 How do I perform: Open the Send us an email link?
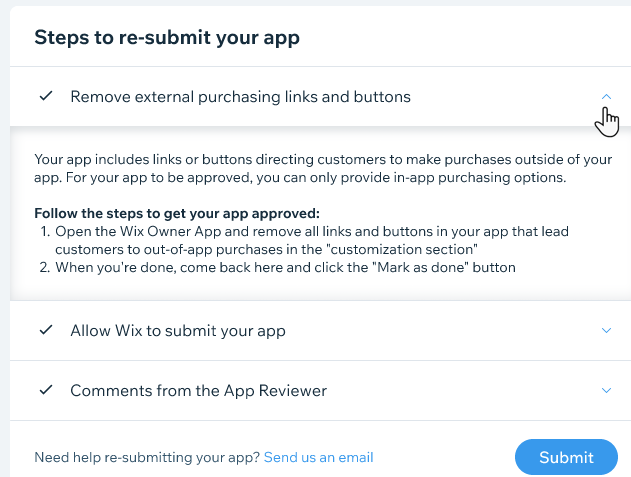[x=318, y=457]
